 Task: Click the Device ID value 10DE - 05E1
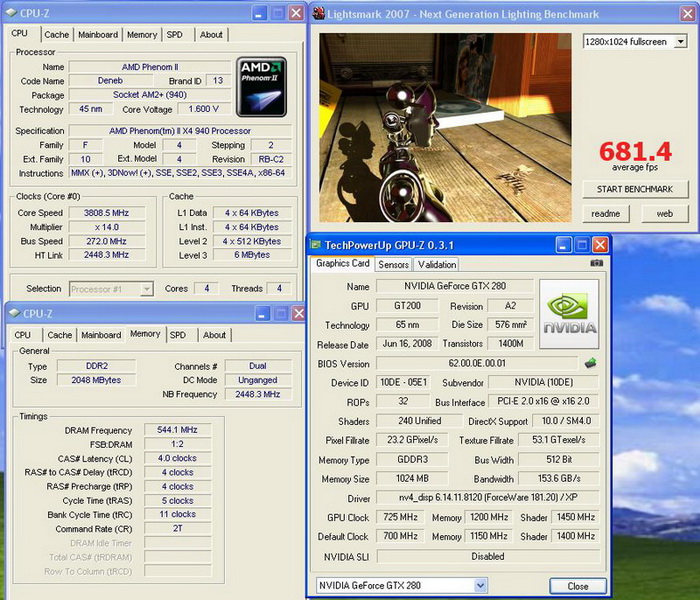[403, 383]
